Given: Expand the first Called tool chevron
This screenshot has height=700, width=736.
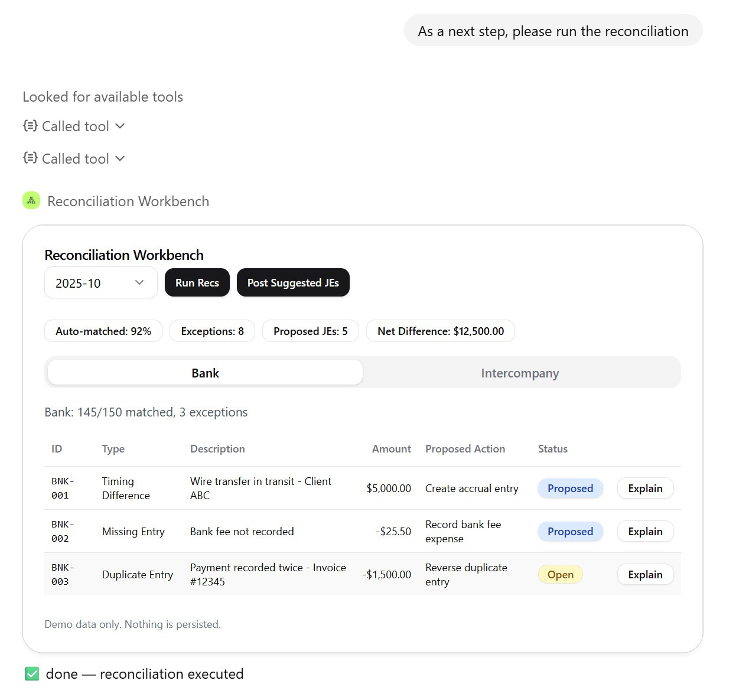Looking at the screenshot, I should point(120,126).
